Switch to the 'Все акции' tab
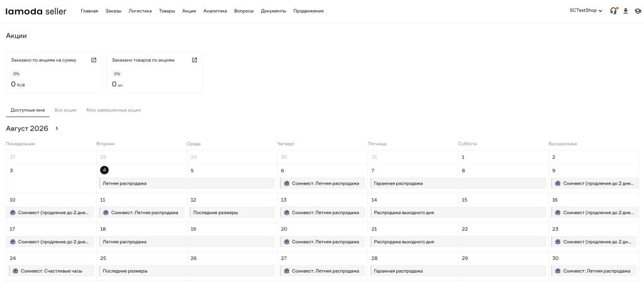This screenshot has height=282, width=644. coord(65,110)
